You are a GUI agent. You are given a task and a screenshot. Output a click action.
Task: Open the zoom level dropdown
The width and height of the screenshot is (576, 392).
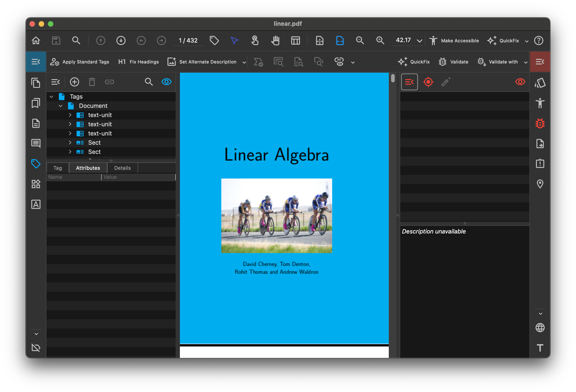[419, 41]
